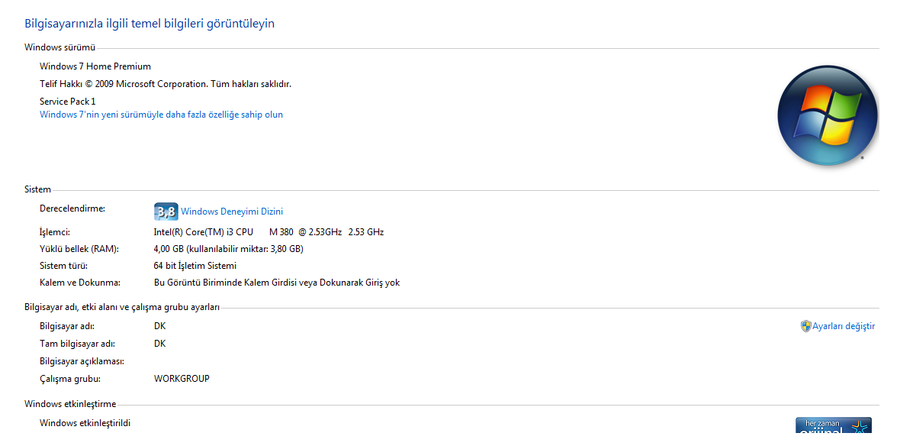Select the Windows 7 Home Premium text
The width and height of the screenshot is (900, 446).
(95, 66)
